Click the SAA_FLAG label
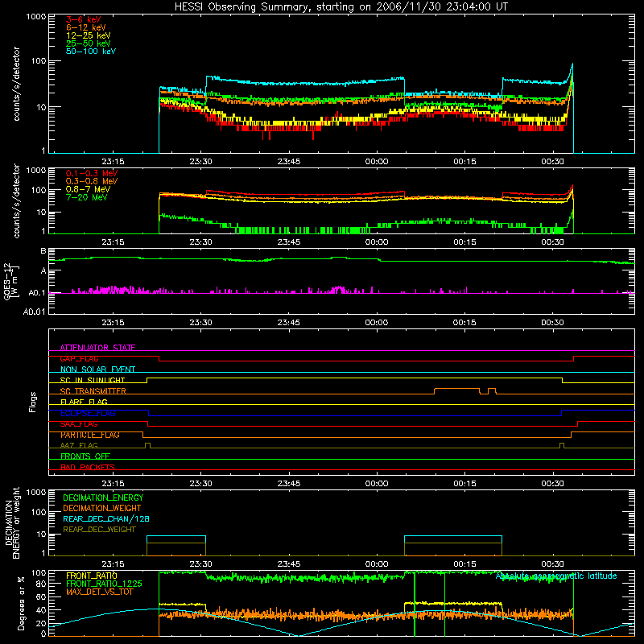The width and height of the screenshot is (644, 644). (79, 424)
